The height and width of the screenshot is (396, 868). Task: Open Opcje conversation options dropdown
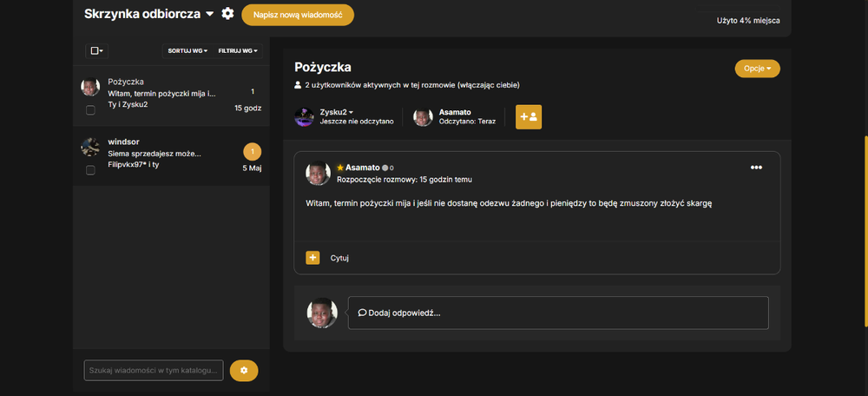pyautogui.click(x=757, y=69)
